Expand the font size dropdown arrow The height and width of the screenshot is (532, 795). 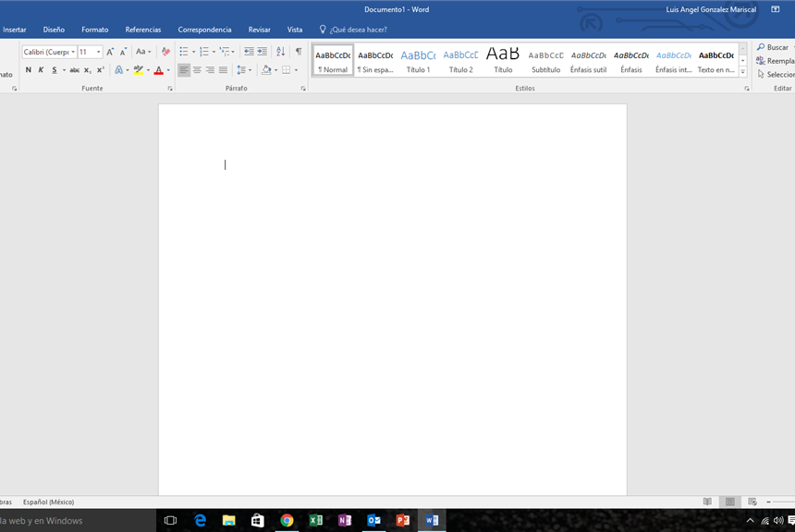[98, 52]
